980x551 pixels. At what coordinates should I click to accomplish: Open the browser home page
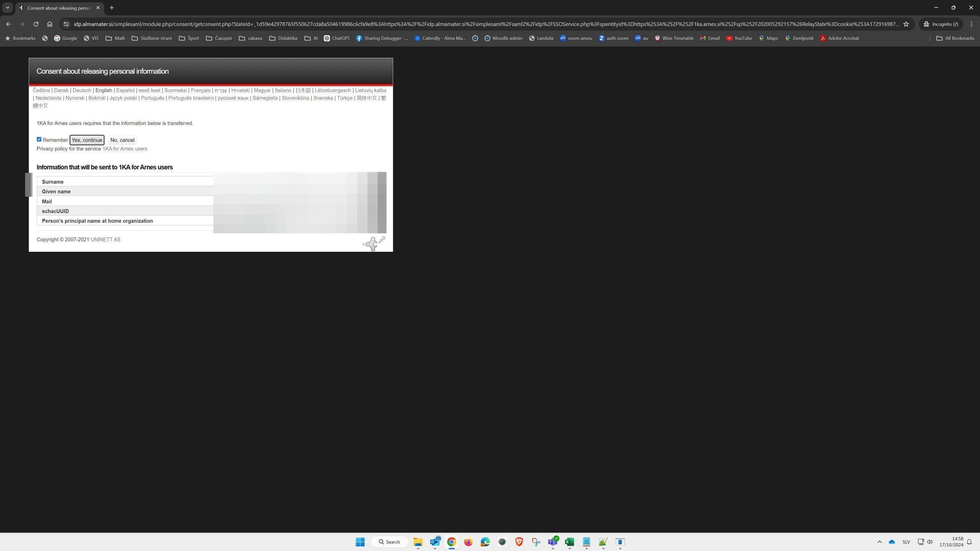(x=50, y=24)
